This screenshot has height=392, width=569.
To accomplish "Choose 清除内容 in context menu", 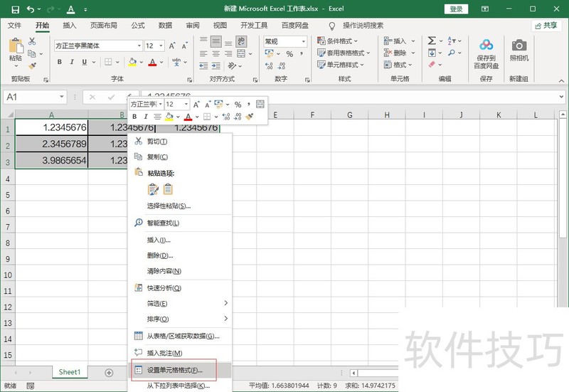I will [x=180, y=271].
